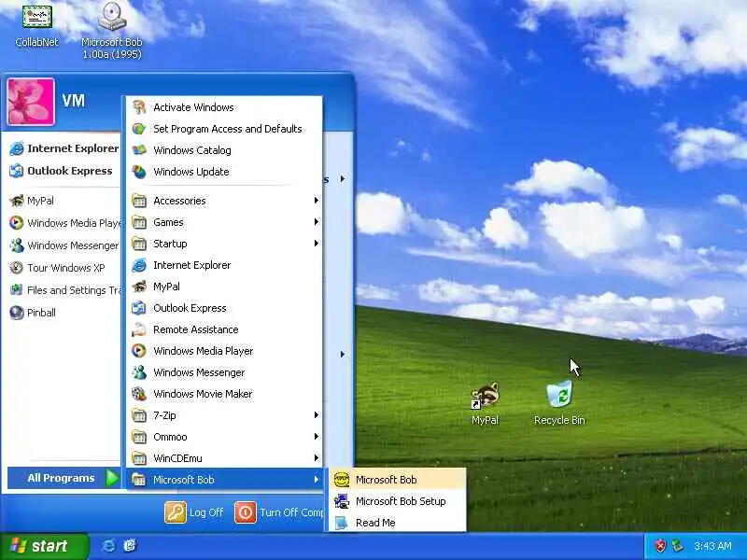Click the Turn Off Computer button

coord(279,512)
